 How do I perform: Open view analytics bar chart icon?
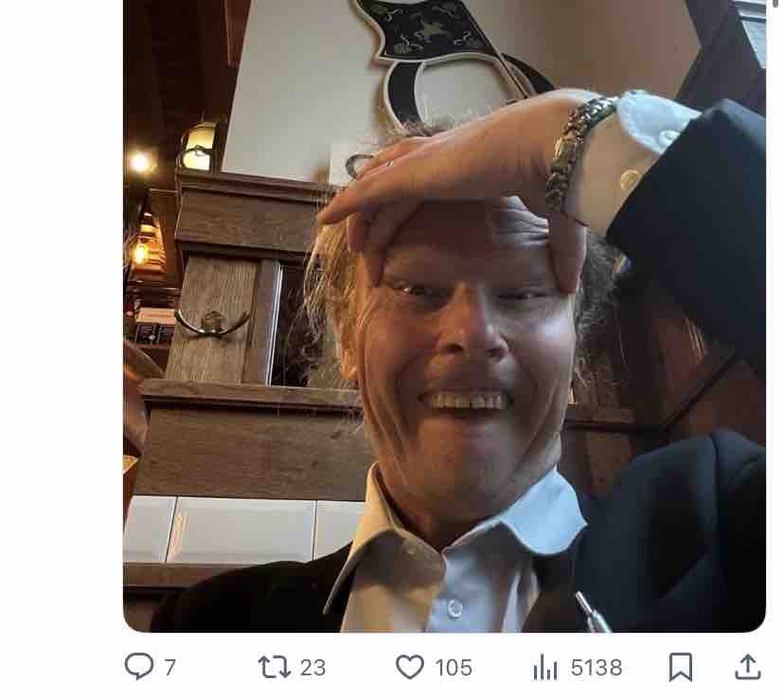545,667
